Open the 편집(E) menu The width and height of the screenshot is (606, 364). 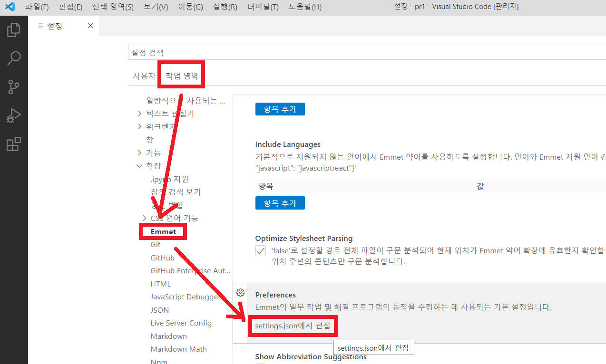pos(70,7)
